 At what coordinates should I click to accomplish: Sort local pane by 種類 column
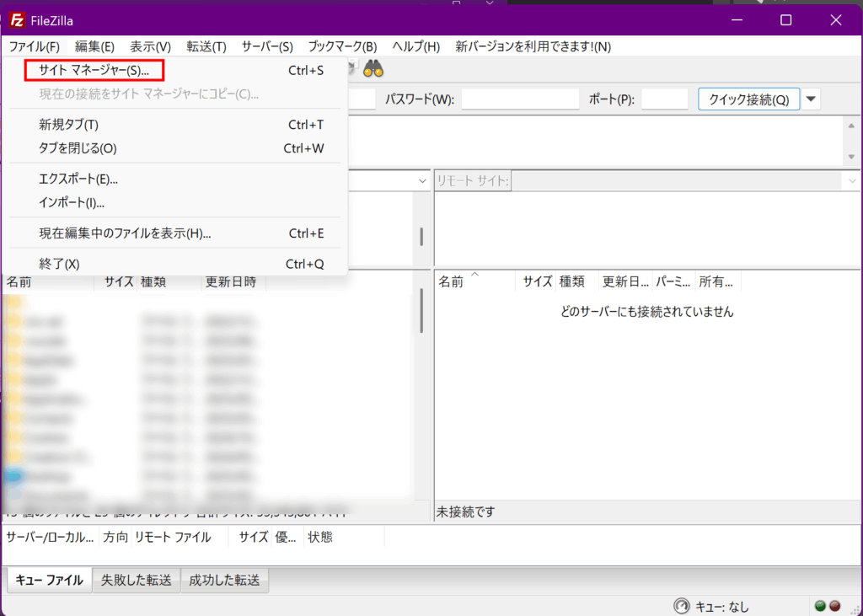click(169, 282)
